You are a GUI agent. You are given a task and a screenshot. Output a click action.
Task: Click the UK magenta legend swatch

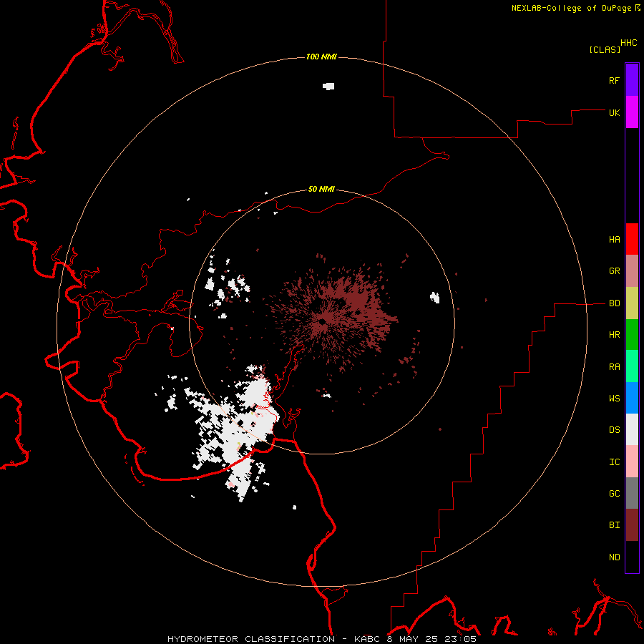(x=632, y=112)
